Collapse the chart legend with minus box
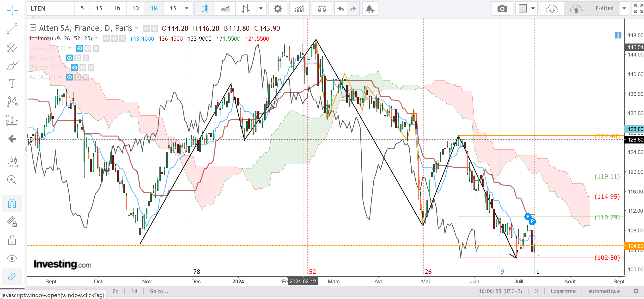This screenshot has height=299, width=644. [33, 28]
